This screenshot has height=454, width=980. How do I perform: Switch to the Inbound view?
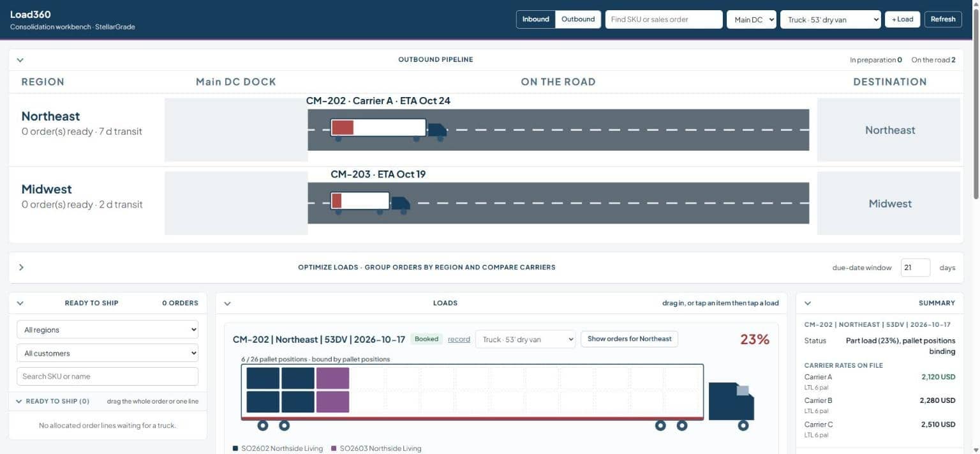pyautogui.click(x=535, y=19)
